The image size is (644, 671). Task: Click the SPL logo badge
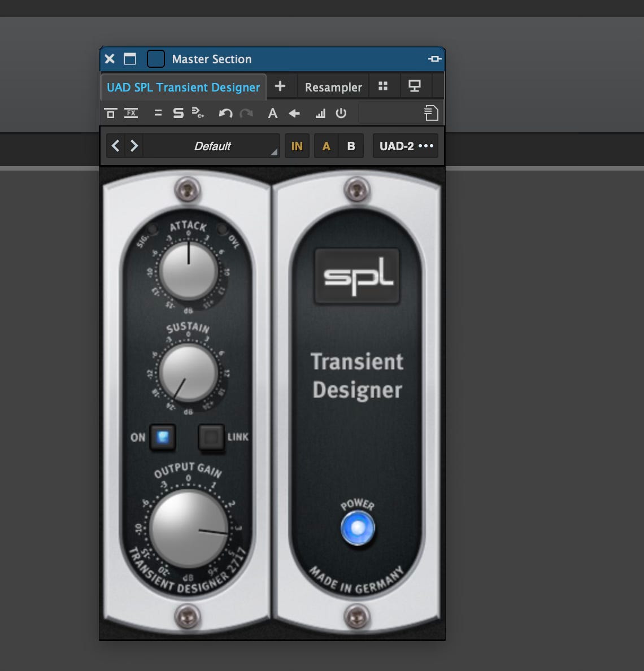pyautogui.click(x=357, y=276)
